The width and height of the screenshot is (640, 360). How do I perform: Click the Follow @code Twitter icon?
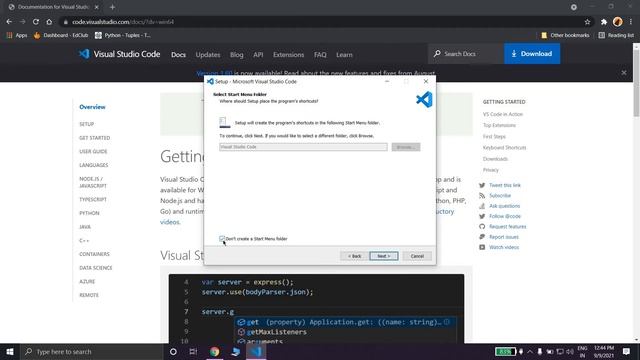click(482, 216)
